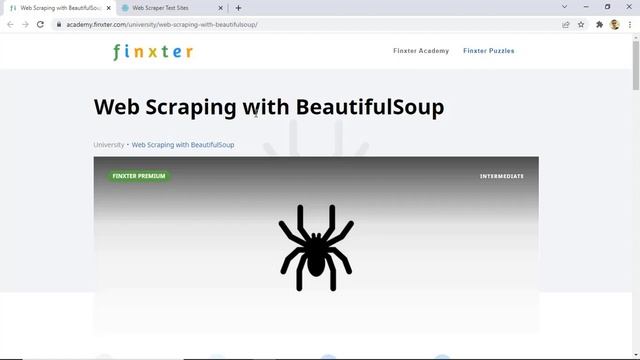The width and height of the screenshot is (640, 360).
Task: Select the Web Scraping with BeautifulSoup tab
Action: click(x=60, y=8)
